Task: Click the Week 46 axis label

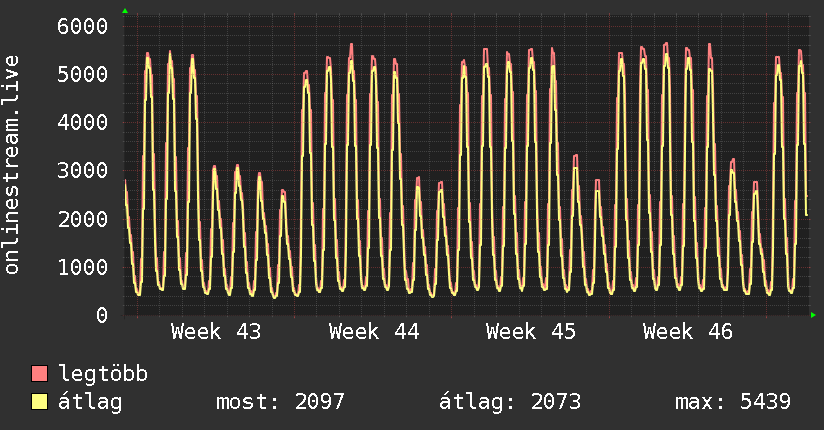Action: [687, 332]
